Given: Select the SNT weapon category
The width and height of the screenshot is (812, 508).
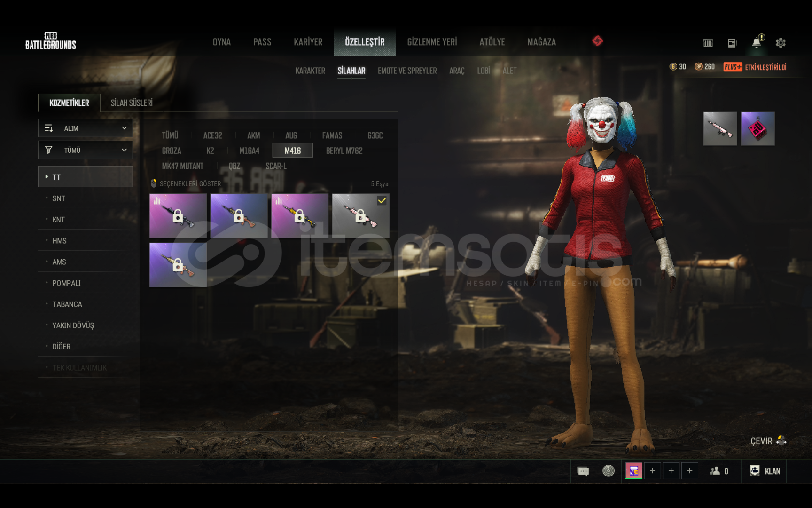Looking at the screenshot, I should 85,198.
